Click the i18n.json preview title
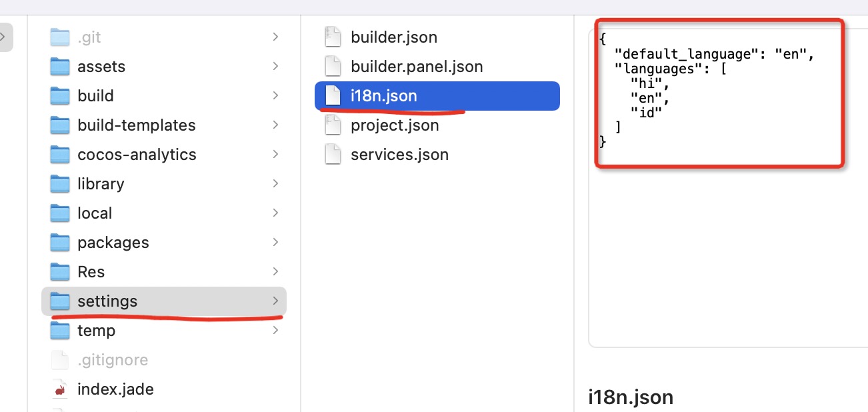Image resolution: width=868 pixels, height=412 pixels. pos(631,397)
